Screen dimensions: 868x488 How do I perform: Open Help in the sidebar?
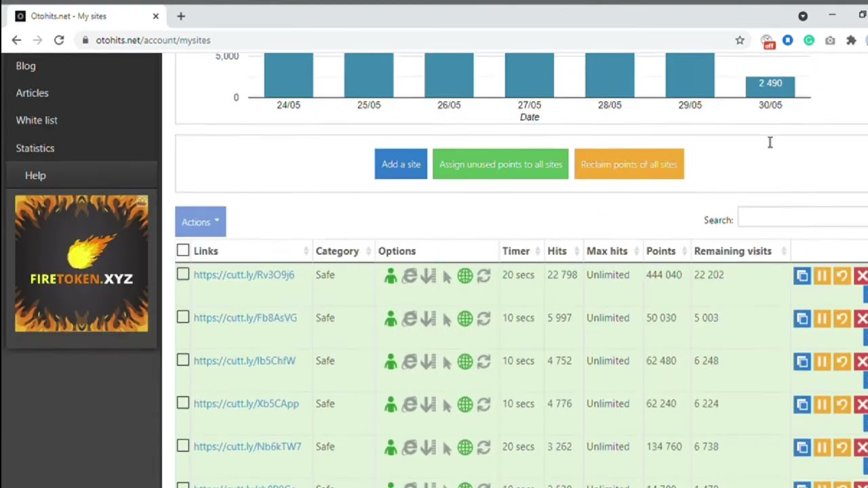tap(35, 176)
